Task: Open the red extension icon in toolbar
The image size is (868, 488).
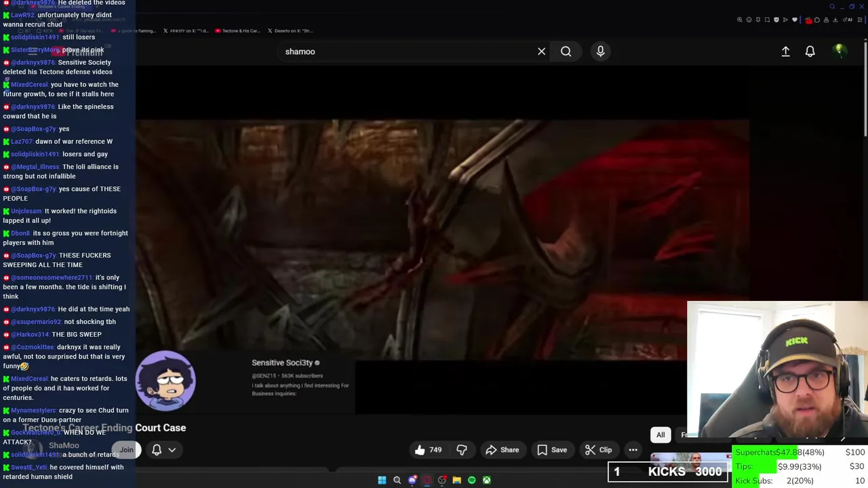Action: click(x=809, y=20)
